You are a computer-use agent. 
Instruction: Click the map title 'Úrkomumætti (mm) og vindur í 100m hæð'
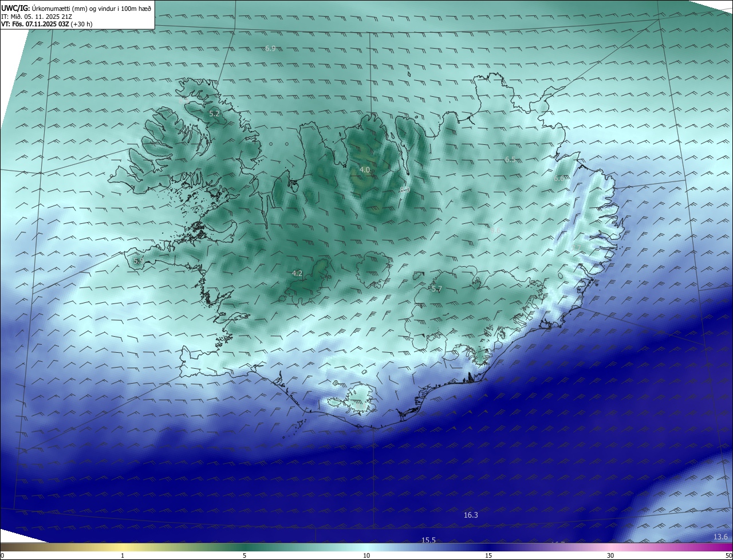[x=91, y=8]
